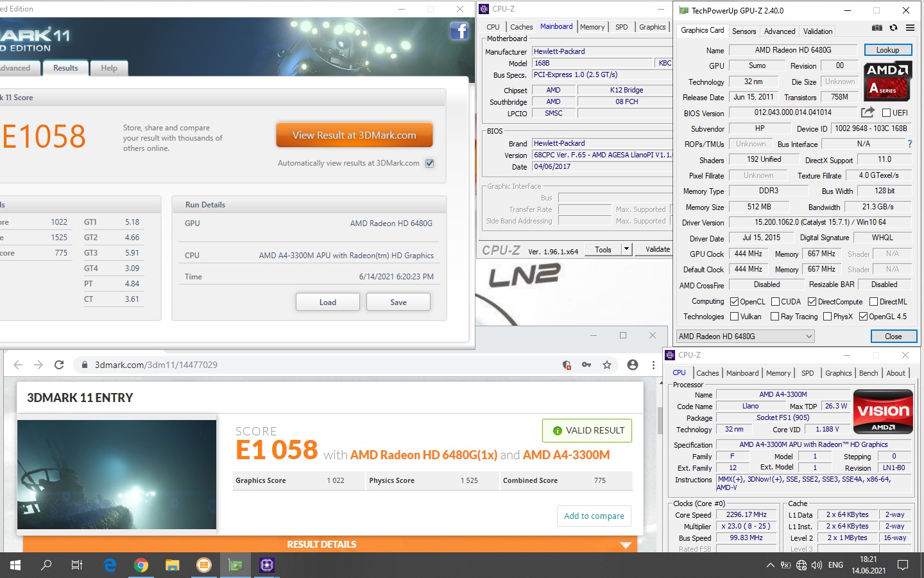This screenshot has height=578, width=924.
Task: Click View Result at 3DMark.com button
Action: tap(354, 135)
